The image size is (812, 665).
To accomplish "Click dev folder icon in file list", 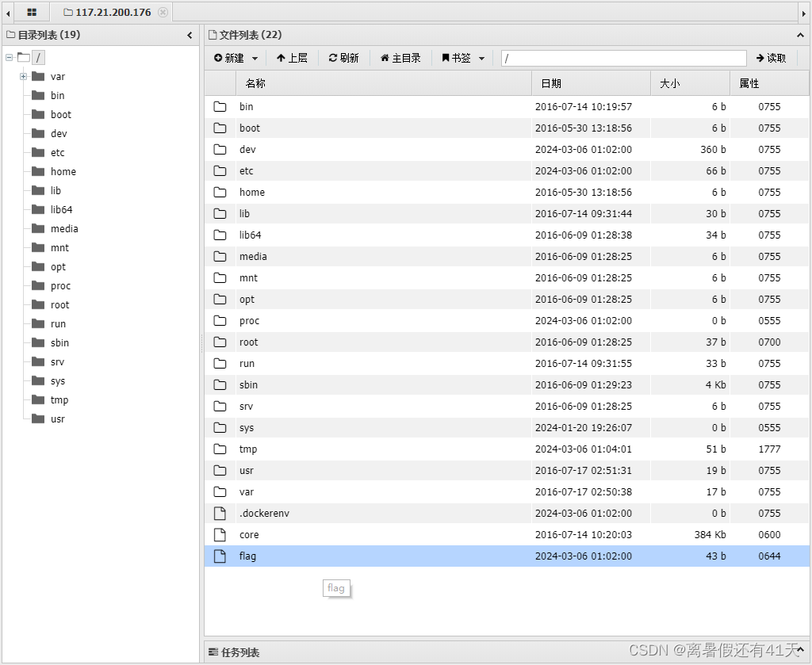I will tap(220, 150).
